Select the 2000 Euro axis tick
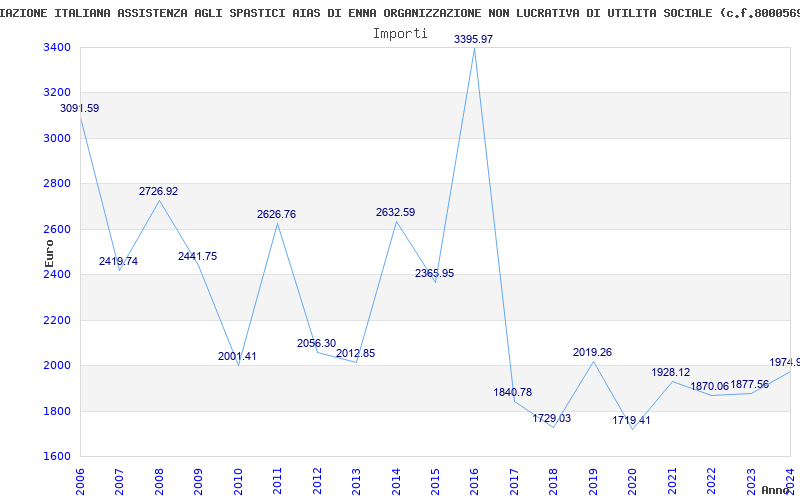The width and height of the screenshot is (800, 500). coord(57,365)
